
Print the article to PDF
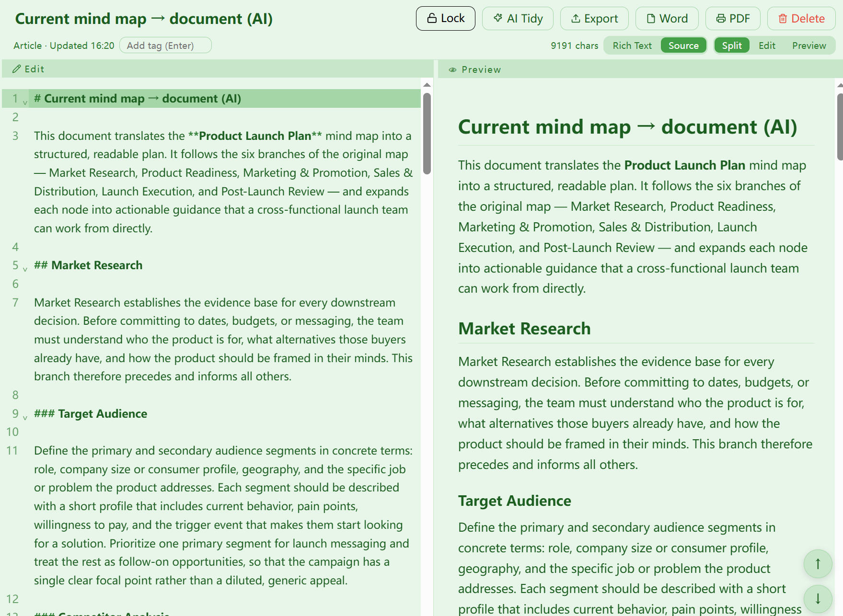733,19
